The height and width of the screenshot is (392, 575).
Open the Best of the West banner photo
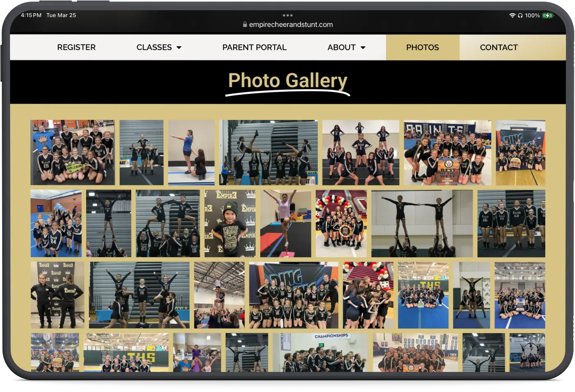[x=447, y=152]
